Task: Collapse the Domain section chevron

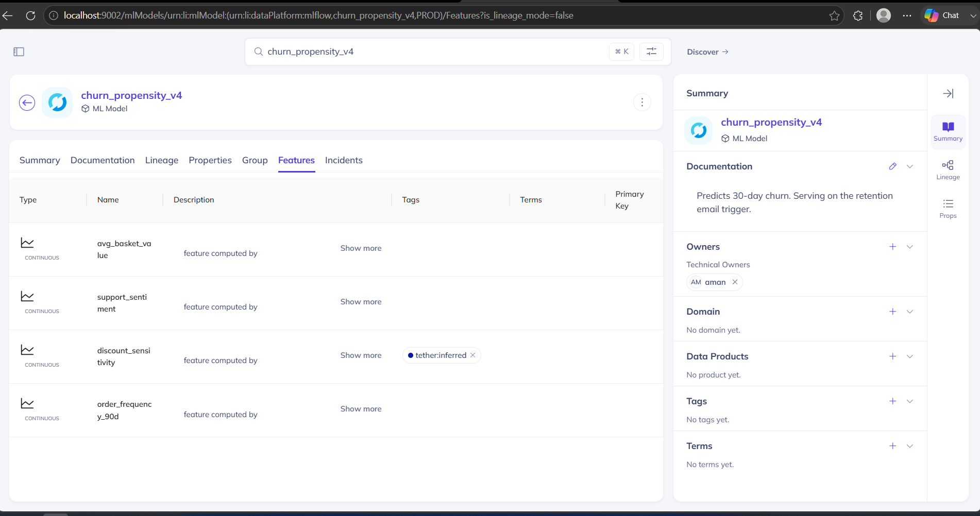Action: pyautogui.click(x=910, y=312)
